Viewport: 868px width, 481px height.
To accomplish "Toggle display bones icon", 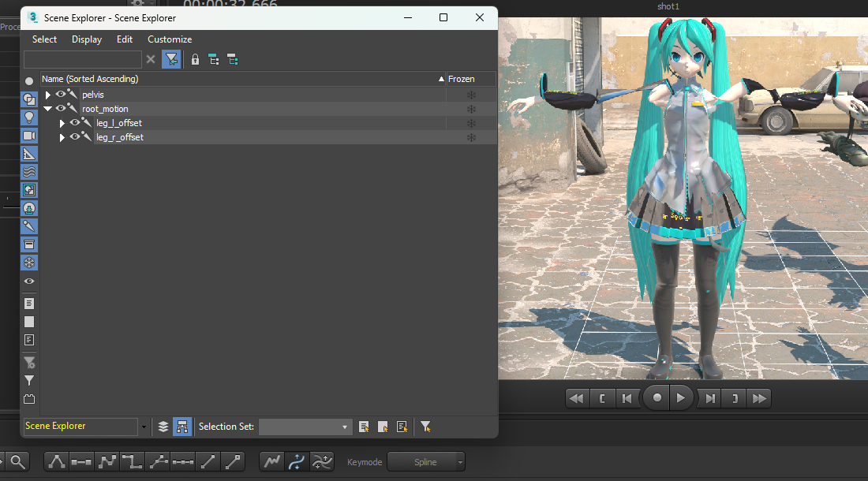I will click(29, 226).
